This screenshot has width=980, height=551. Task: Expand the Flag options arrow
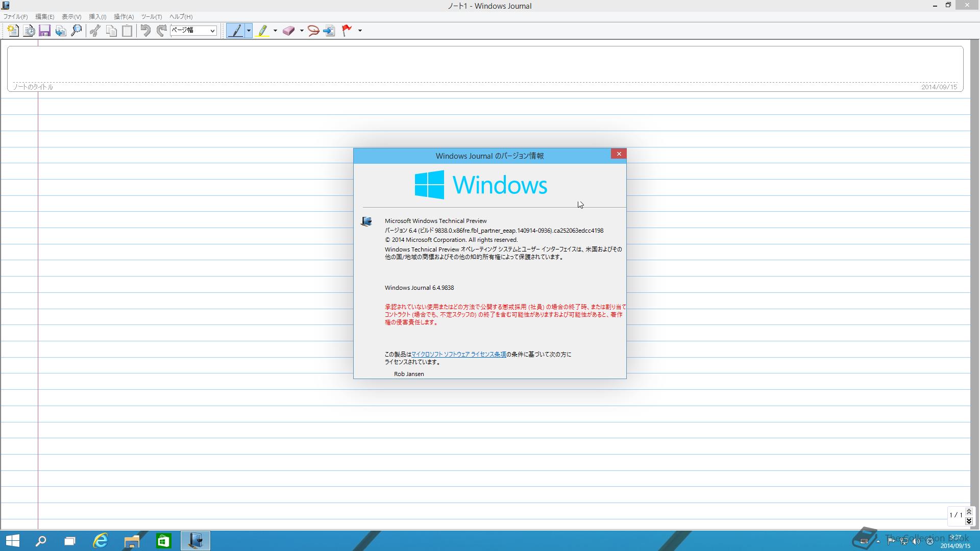click(360, 31)
